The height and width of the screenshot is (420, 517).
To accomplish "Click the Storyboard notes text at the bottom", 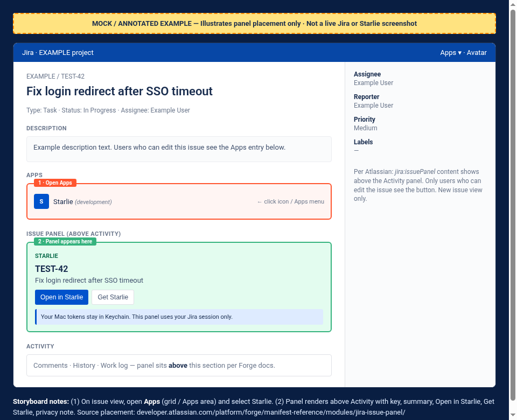I will point(254,407).
